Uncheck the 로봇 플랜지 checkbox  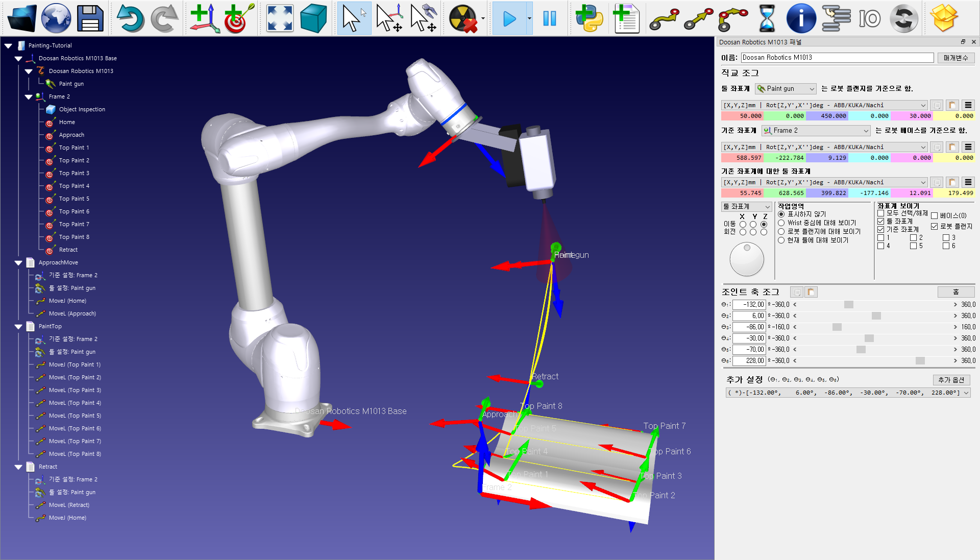[x=935, y=226]
